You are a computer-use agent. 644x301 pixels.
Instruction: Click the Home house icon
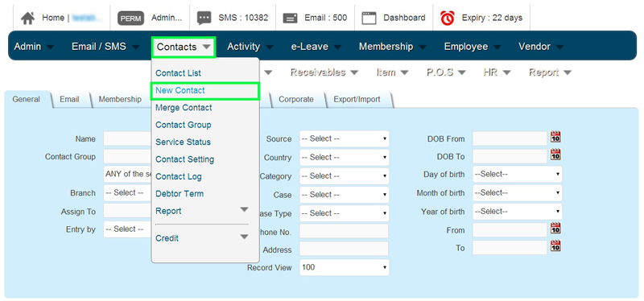(27, 18)
